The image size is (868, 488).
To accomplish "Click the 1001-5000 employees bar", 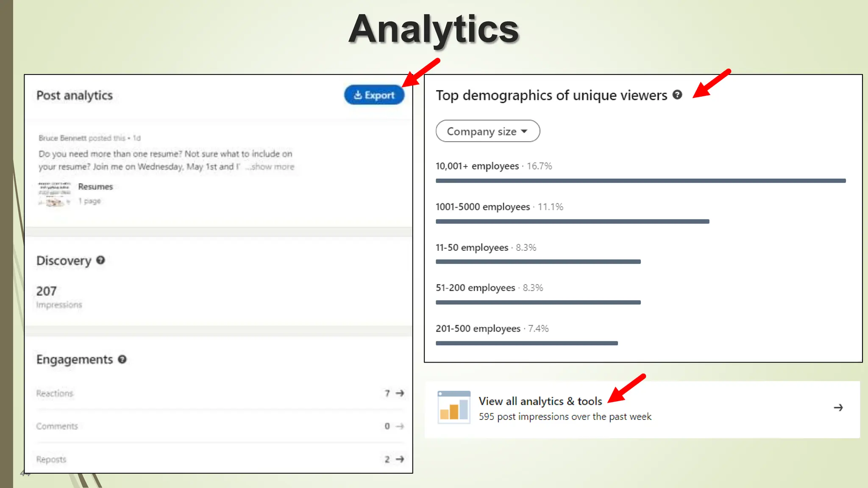I will [x=572, y=222].
